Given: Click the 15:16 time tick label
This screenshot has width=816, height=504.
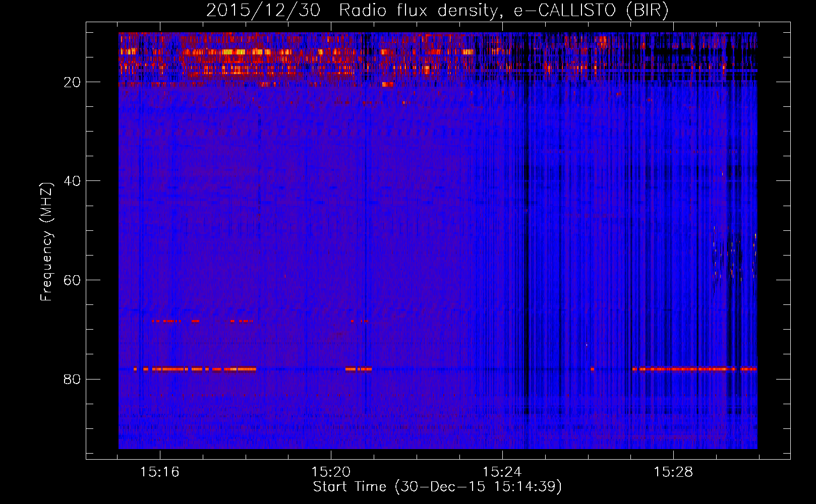Looking at the screenshot, I should pos(160,472).
